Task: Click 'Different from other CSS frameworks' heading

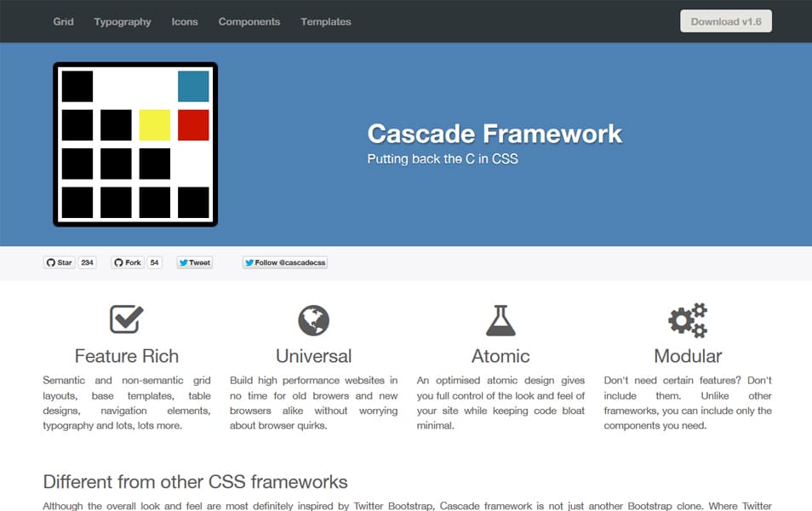Action: point(195,482)
